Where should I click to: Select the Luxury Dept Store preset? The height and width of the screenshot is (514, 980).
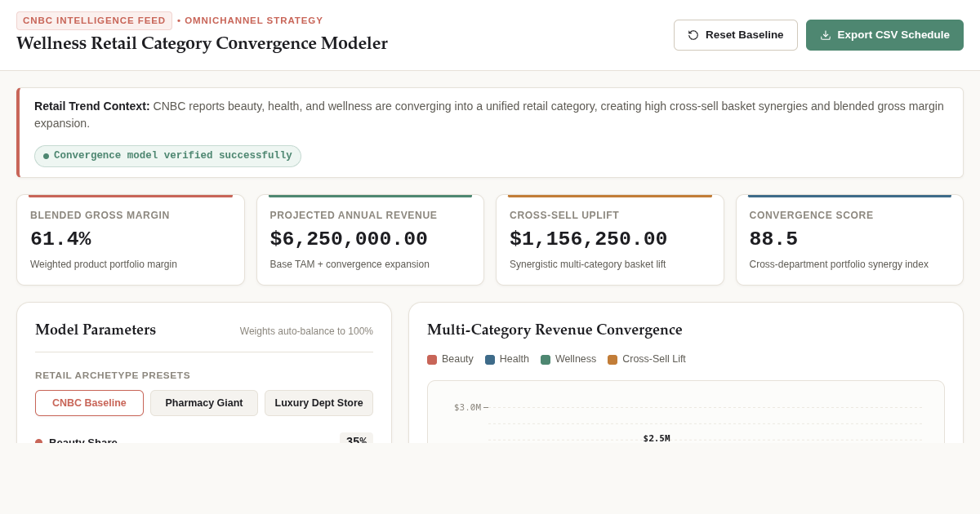click(x=318, y=403)
